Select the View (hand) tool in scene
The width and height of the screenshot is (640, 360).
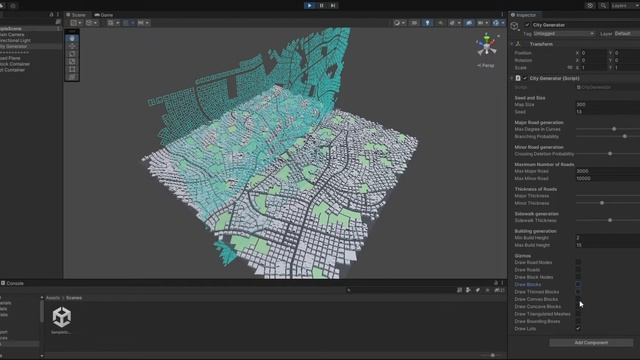(x=72, y=38)
